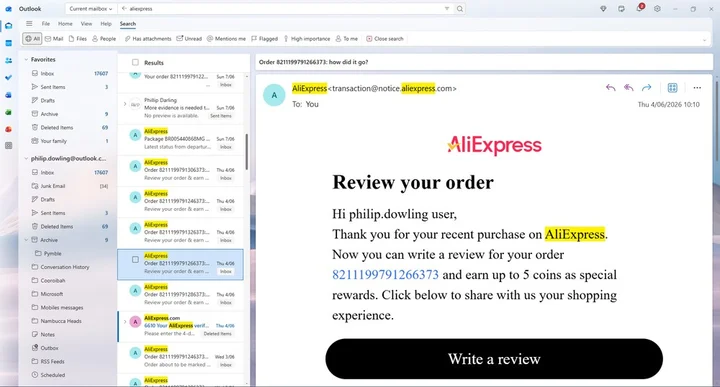Check the selected AliExpress message's checkbox
The image size is (720, 387).
[135, 259]
